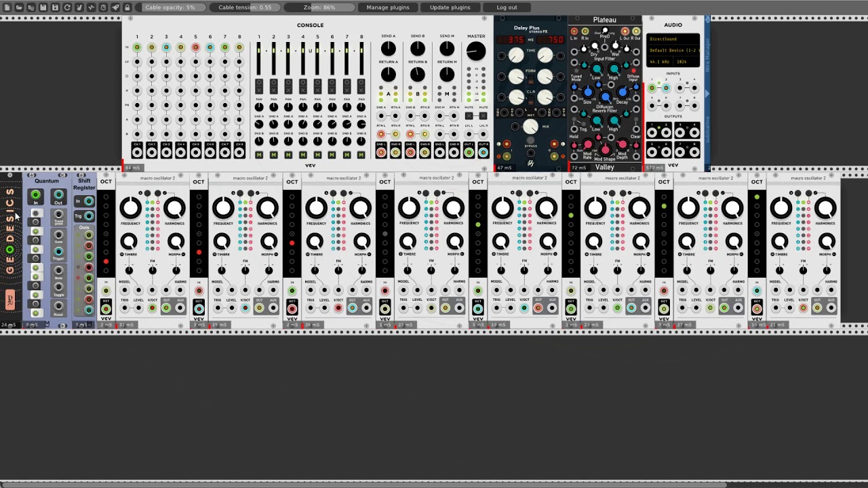The width and height of the screenshot is (868, 488).
Task: Click Plateau Size knob
Action: point(588,93)
